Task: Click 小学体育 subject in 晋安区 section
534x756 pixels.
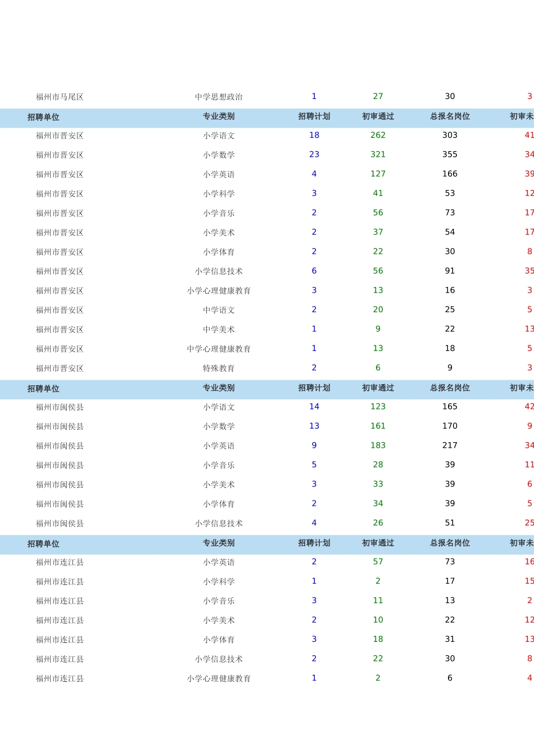Action: pos(219,252)
